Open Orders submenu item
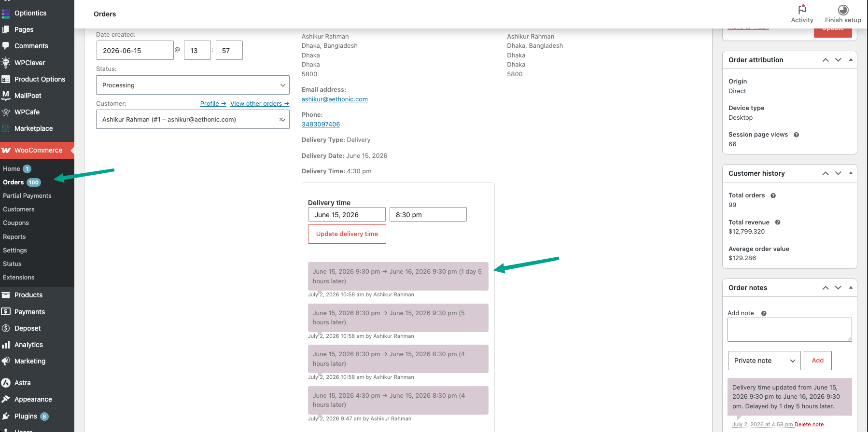Screen dimensions: 868x432 point(13,182)
